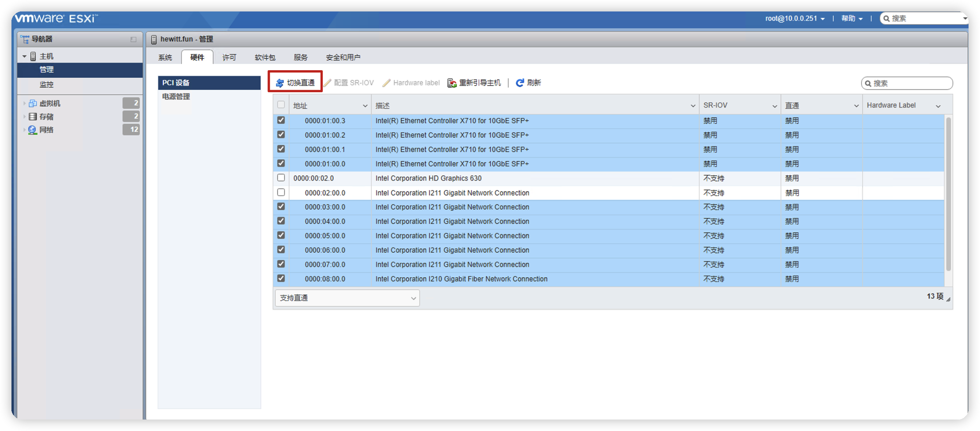Screen dimensions: 980x431
Task: Click the global search field at top
Action: [x=924, y=19]
